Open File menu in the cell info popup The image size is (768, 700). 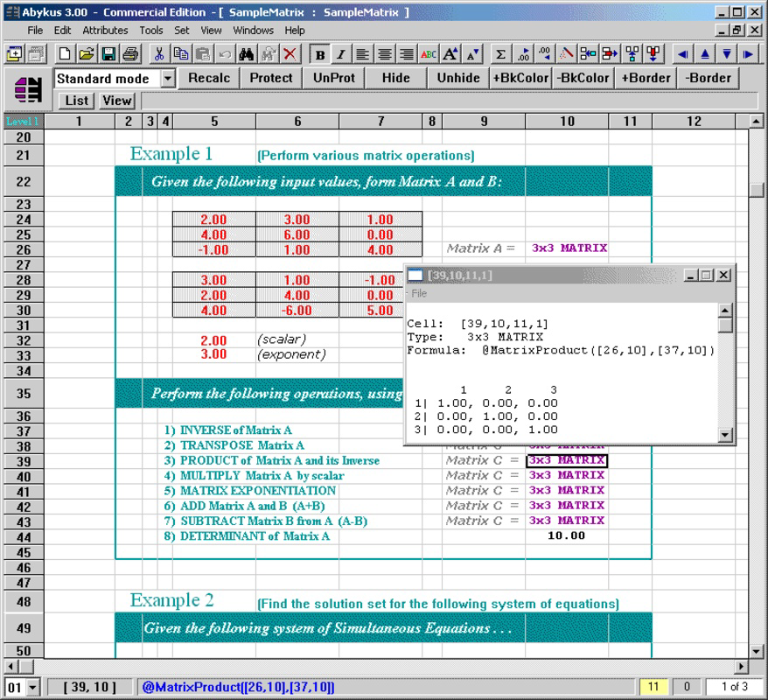419,293
